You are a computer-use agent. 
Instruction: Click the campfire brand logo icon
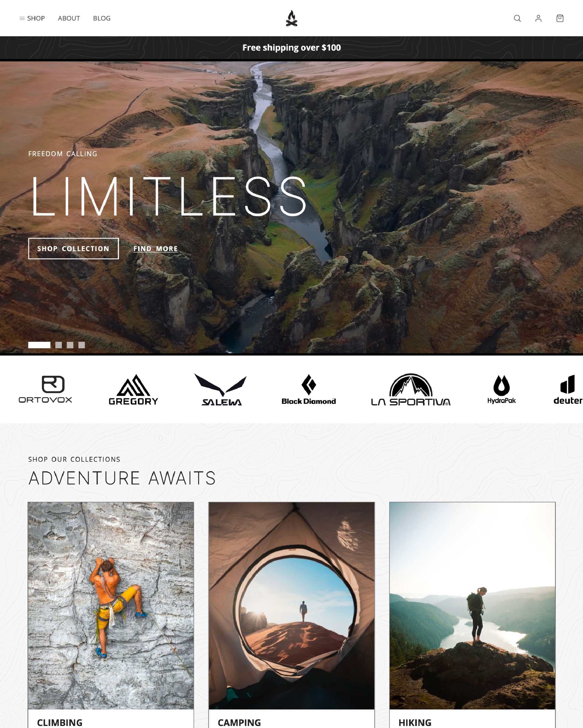click(x=291, y=18)
